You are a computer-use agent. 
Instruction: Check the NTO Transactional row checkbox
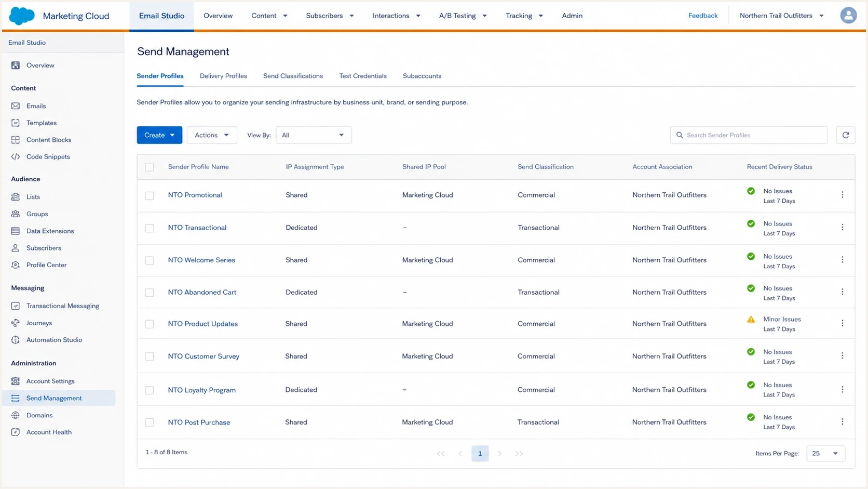pos(150,228)
